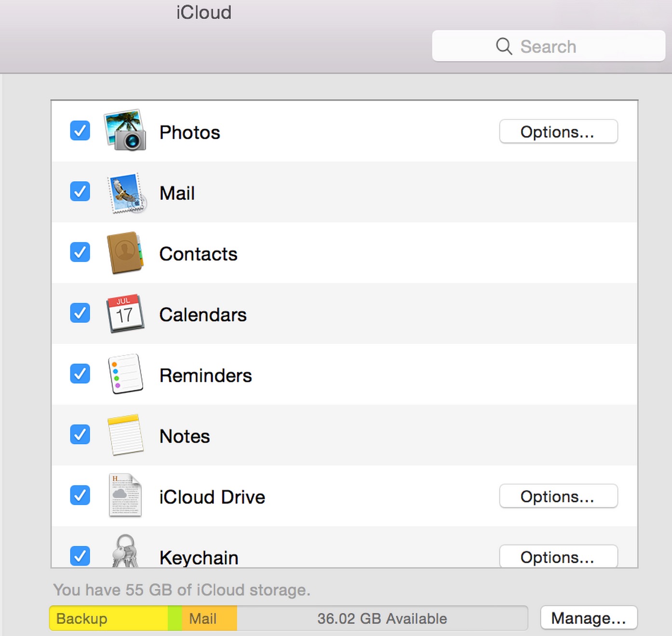Click the orange Mail storage segment
This screenshot has width=672, height=636.
(209, 618)
